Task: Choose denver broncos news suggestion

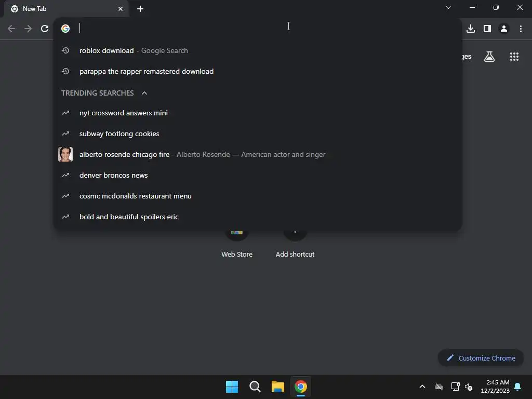Action: pos(258,176)
